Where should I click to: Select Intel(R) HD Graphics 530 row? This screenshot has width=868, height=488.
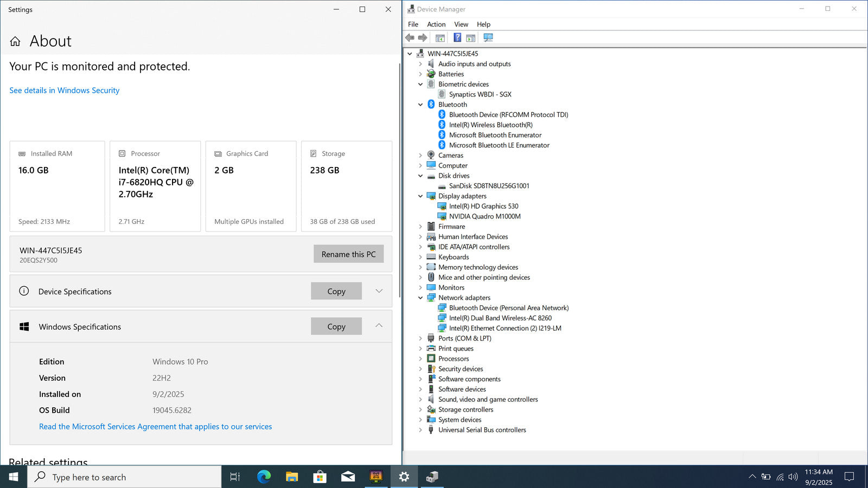483,207
